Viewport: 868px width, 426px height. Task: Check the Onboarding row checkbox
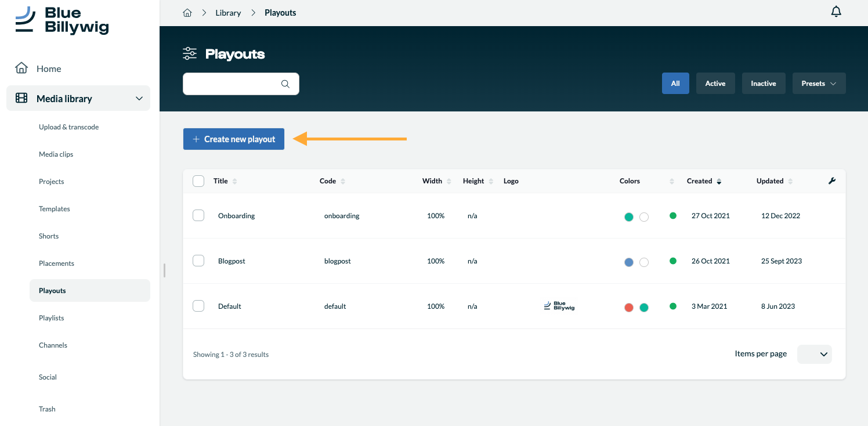click(x=198, y=215)
